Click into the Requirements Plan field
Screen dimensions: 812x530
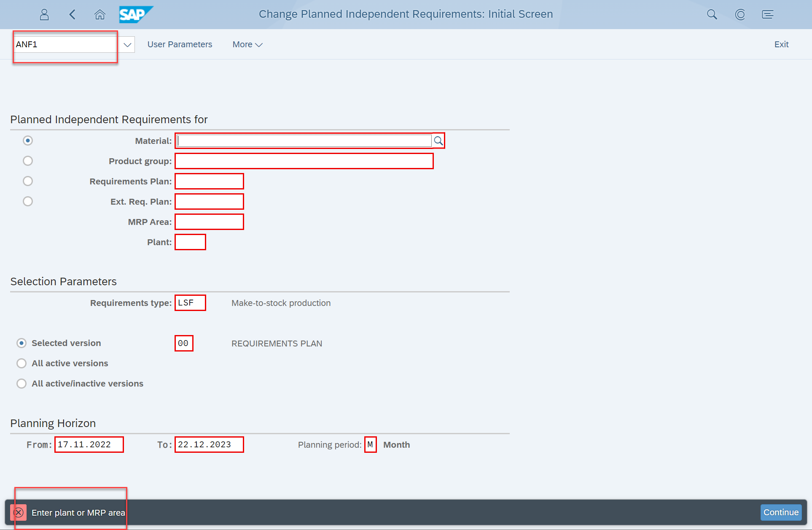tap(209, 181)
